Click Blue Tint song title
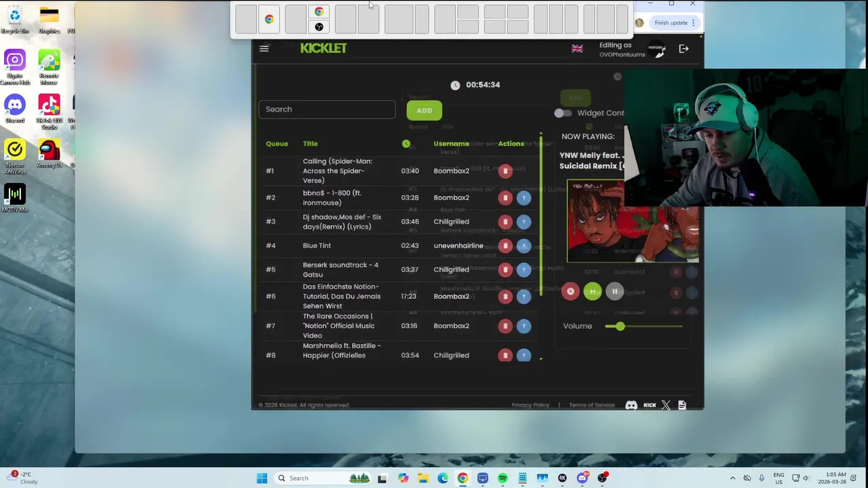868x488 pixels. pos(317,246)
